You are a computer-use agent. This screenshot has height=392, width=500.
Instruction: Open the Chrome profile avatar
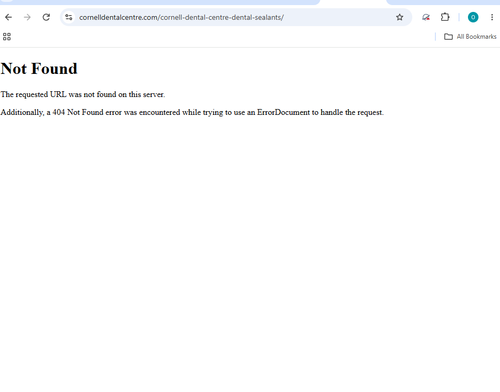(x=473, y=17)
